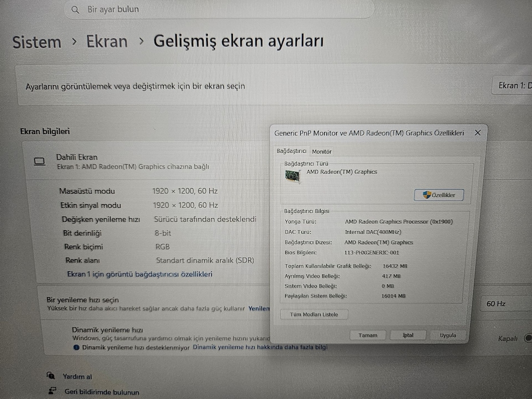This screenshot has height=399, width=532.
Task: Click the Yenilen... link in refresh rate description
Action: [259, 309]
